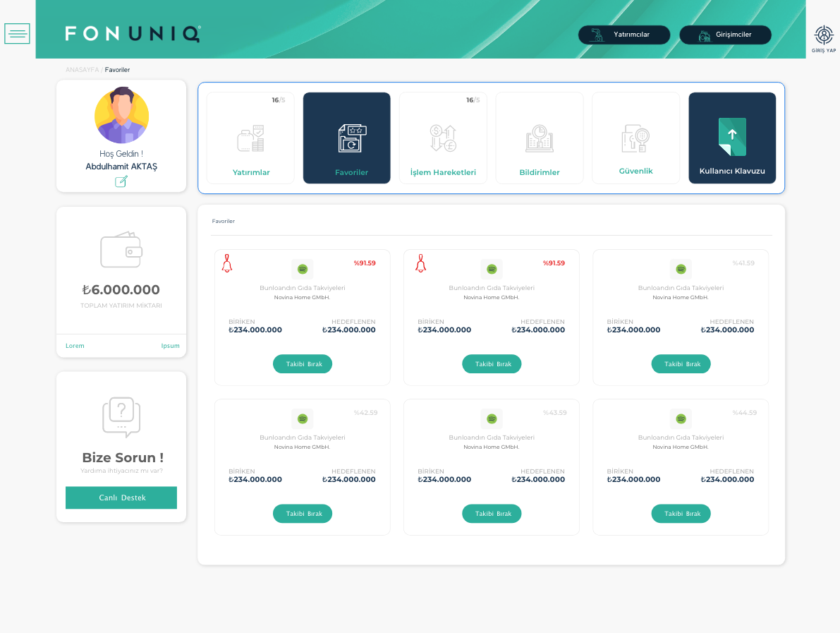
Task: Toggle red bell on first favorite card
Action: [x=227, y=263]
